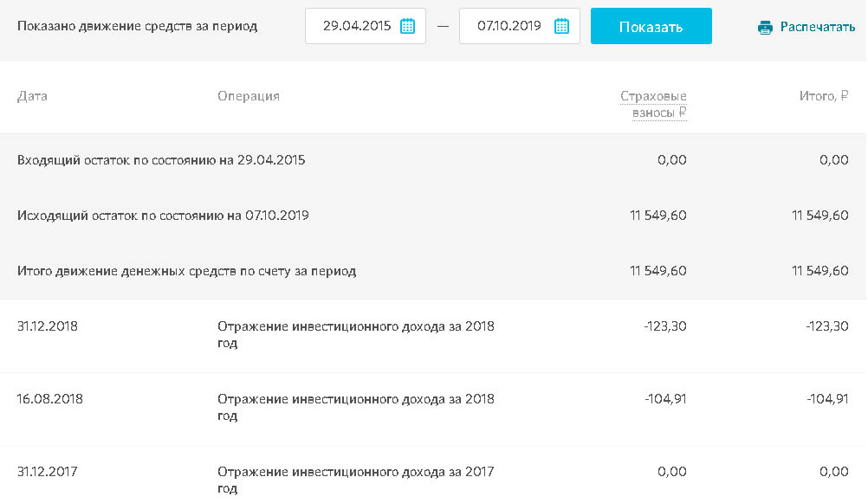Click the blue printer symbol at top right
This screenshot has width=868, height=503.
[764, 27]
